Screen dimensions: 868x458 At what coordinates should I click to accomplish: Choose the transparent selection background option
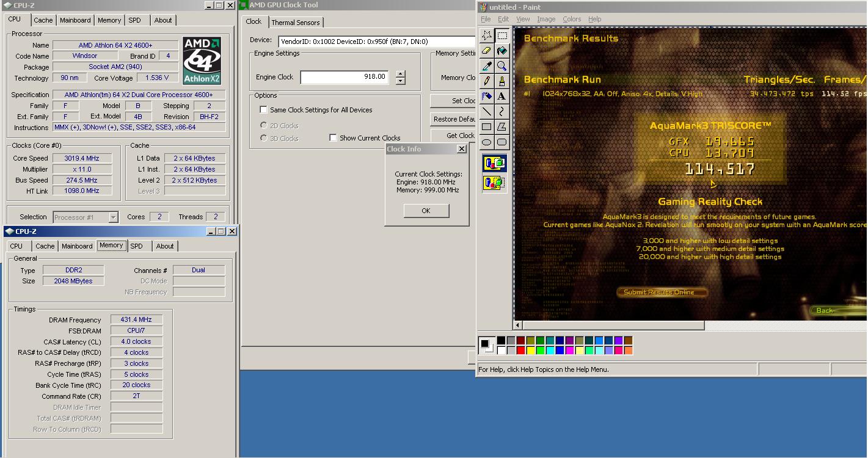click(495, 183)
